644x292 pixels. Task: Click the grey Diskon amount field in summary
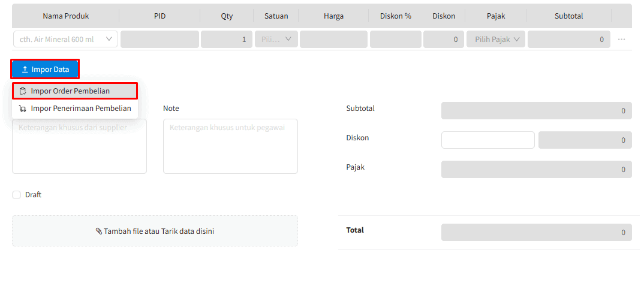tap(585, 140)
